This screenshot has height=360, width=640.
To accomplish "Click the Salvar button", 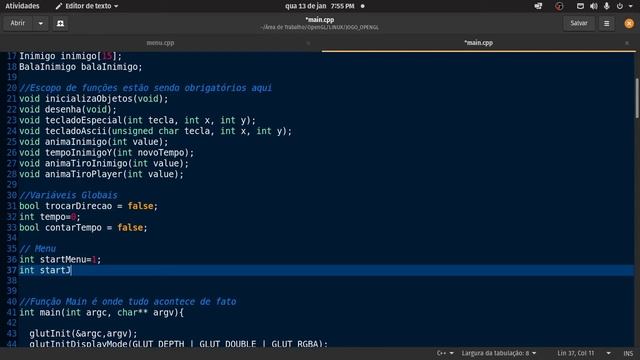I will pos(579,23).
